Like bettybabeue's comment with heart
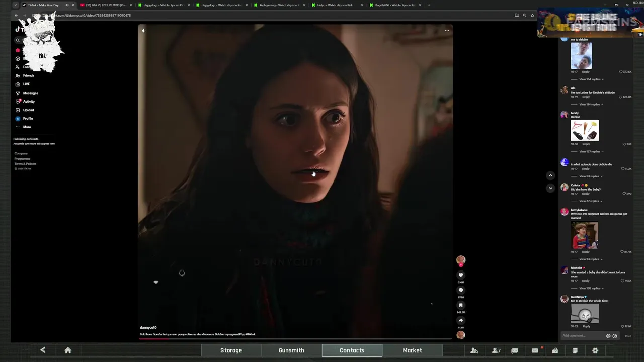Viewport: 644px width, 362px height. click(x=622, y=252)
